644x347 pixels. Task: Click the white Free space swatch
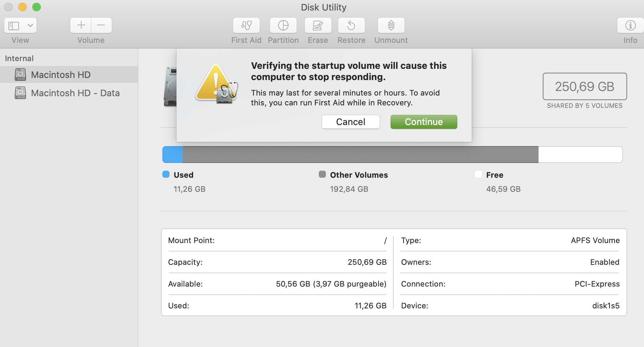tap(478, 175)
